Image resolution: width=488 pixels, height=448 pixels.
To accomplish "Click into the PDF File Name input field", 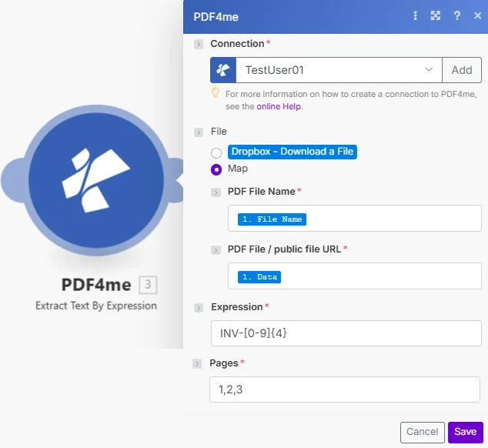I will click(x=355, y=219).
